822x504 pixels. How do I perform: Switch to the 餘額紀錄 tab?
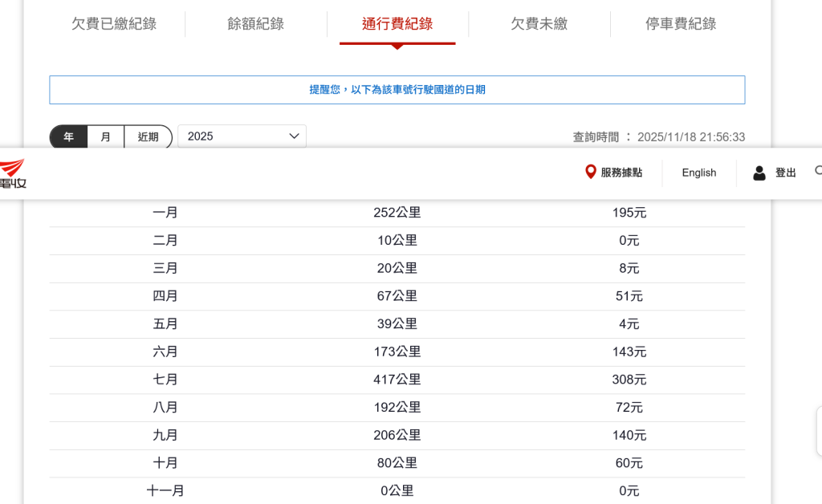[x=255, y=24]
